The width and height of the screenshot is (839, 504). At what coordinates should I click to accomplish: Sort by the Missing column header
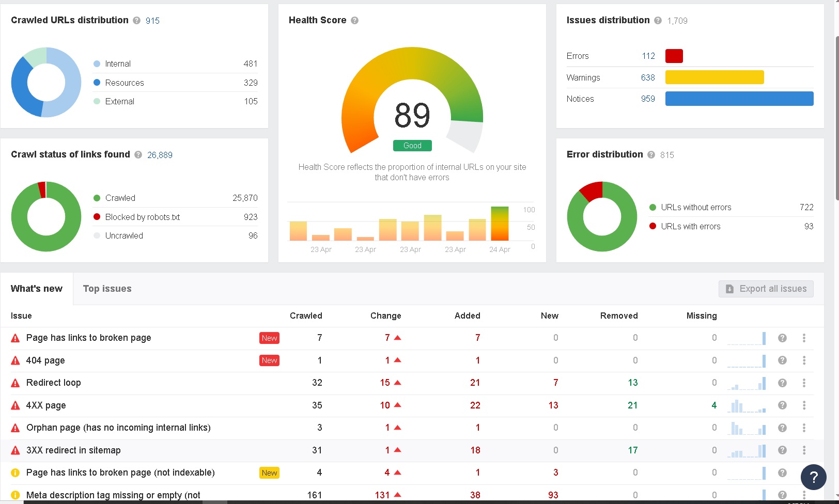click(702, 316)
